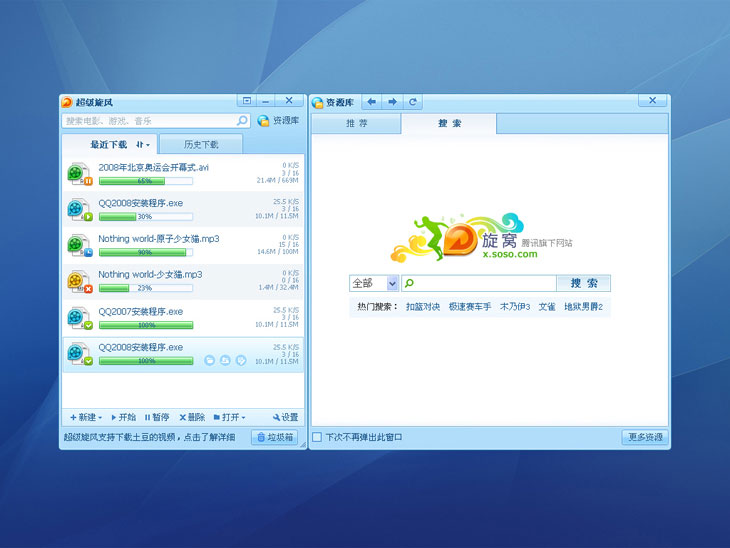Open the 垃圾箱 trash bin
The image size is (730, 548).
[x=275, y=437]
